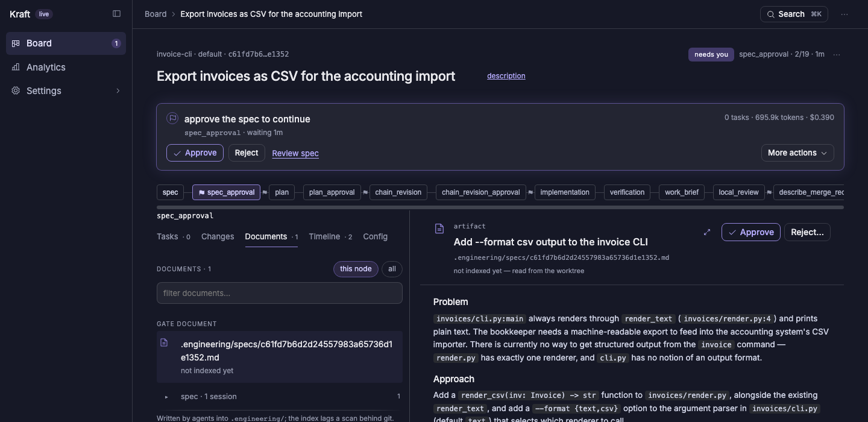Select the work_brief pipeline node

[682, 192]
